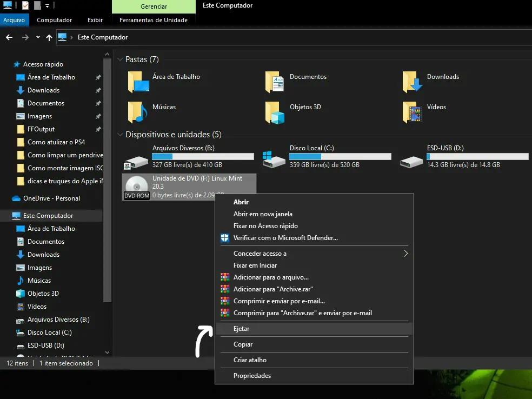This screenshot has width=532, height=399.
Task: Open Propriedades from the context menu
Action: (314, 376)
